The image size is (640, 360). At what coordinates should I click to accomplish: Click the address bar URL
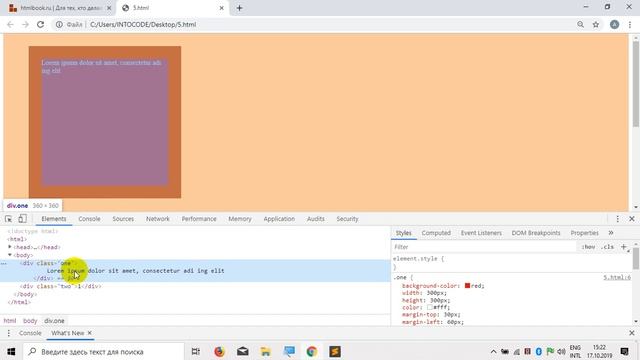tap(143, 24)
